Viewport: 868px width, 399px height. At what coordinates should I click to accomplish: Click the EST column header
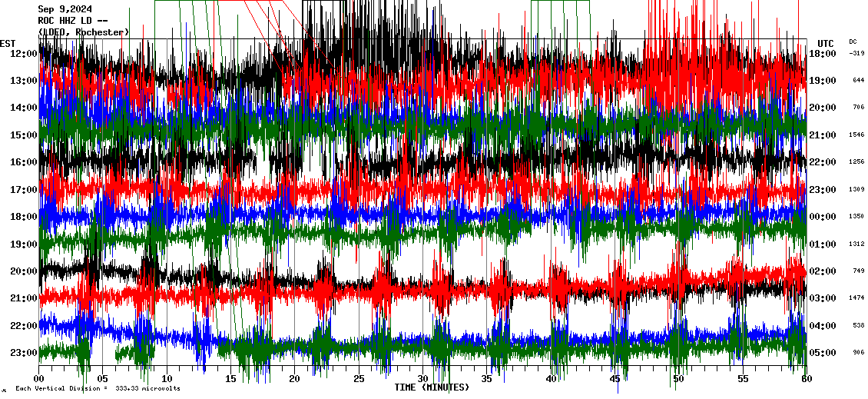tap(8, 43)
